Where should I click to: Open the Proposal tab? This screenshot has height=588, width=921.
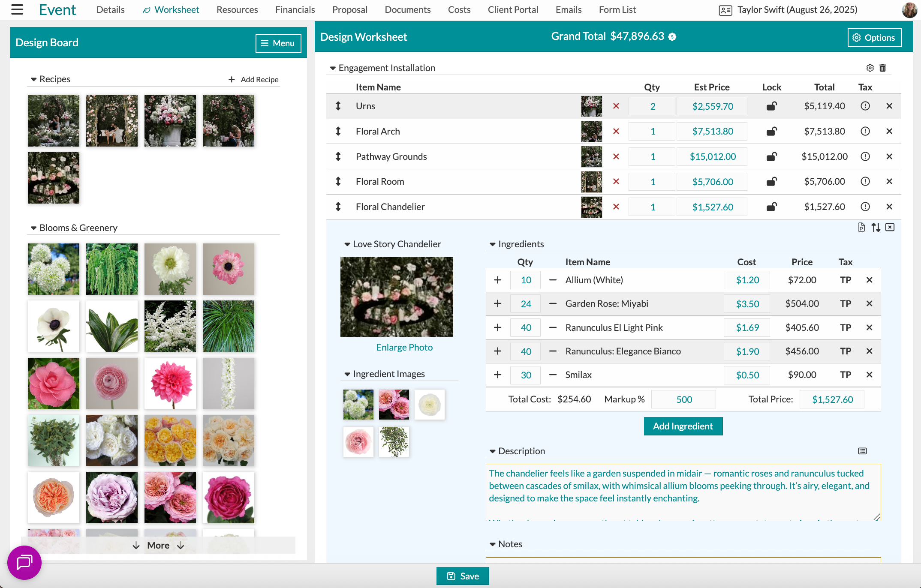tap(350, 9)
